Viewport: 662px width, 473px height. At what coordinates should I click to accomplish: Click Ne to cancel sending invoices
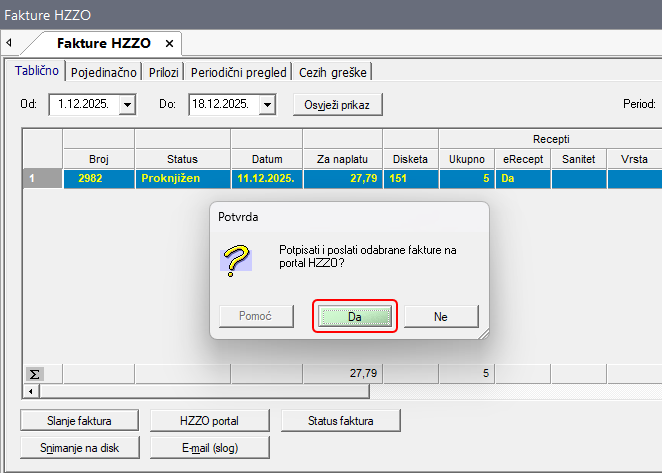click(441, 316)
